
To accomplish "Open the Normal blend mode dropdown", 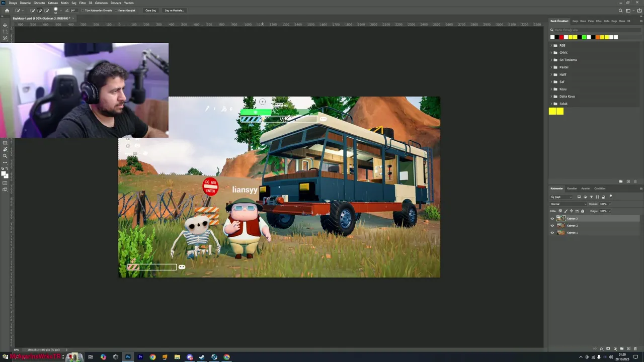I will (x=568, y=204).
